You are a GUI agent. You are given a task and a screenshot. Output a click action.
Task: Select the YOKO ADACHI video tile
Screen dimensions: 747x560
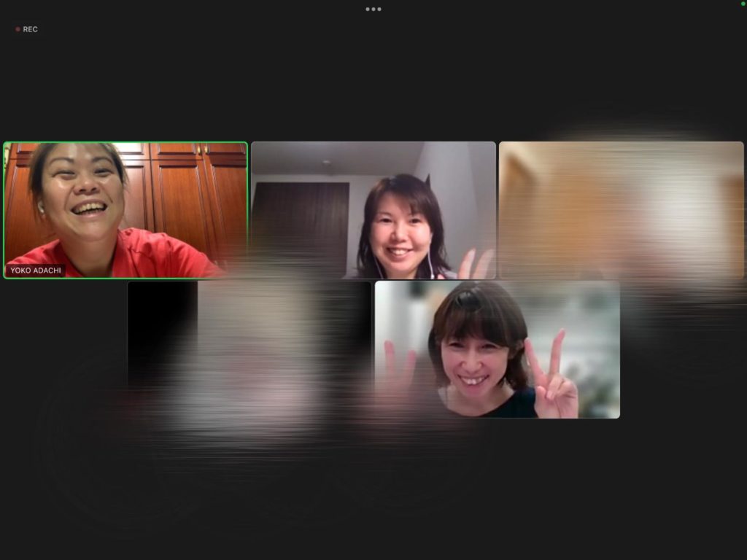(x=125, y=210)
